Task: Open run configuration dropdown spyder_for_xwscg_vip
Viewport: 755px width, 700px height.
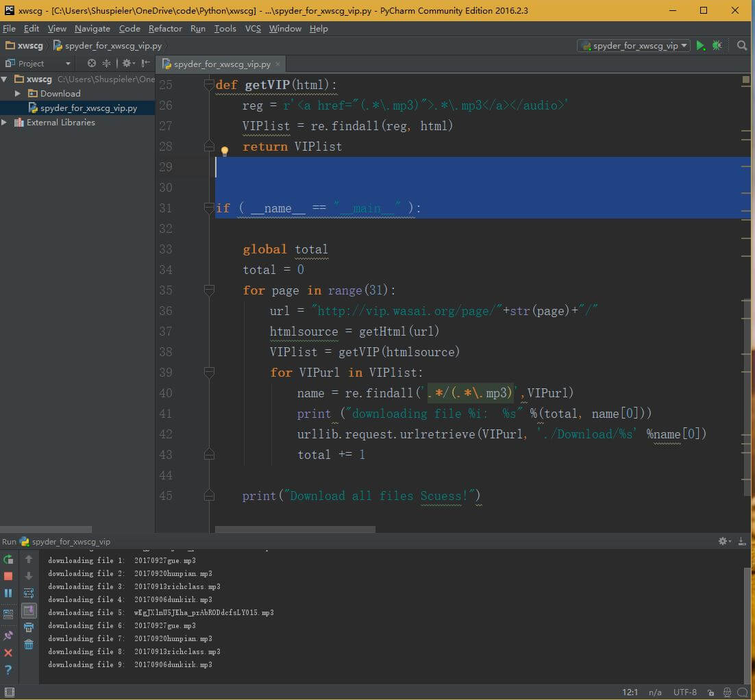Action: coord(633,46)
